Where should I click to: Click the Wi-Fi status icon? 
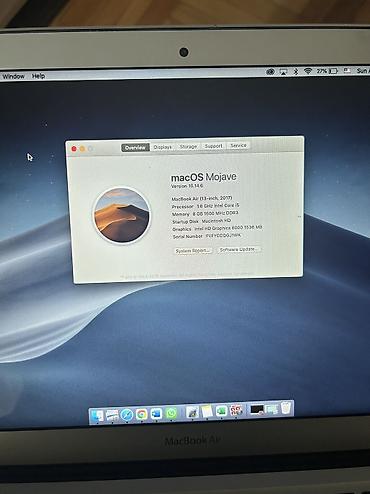pyautogui.click(x=308, y=71)
